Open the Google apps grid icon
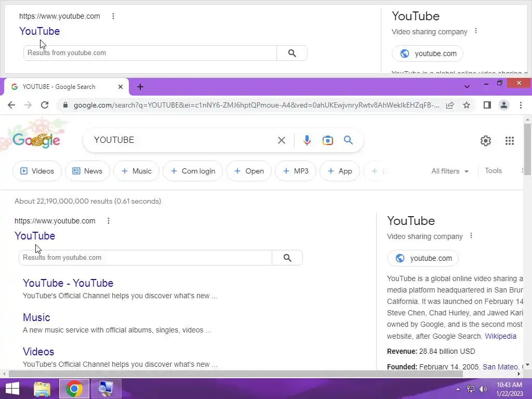 pos(510,140)
